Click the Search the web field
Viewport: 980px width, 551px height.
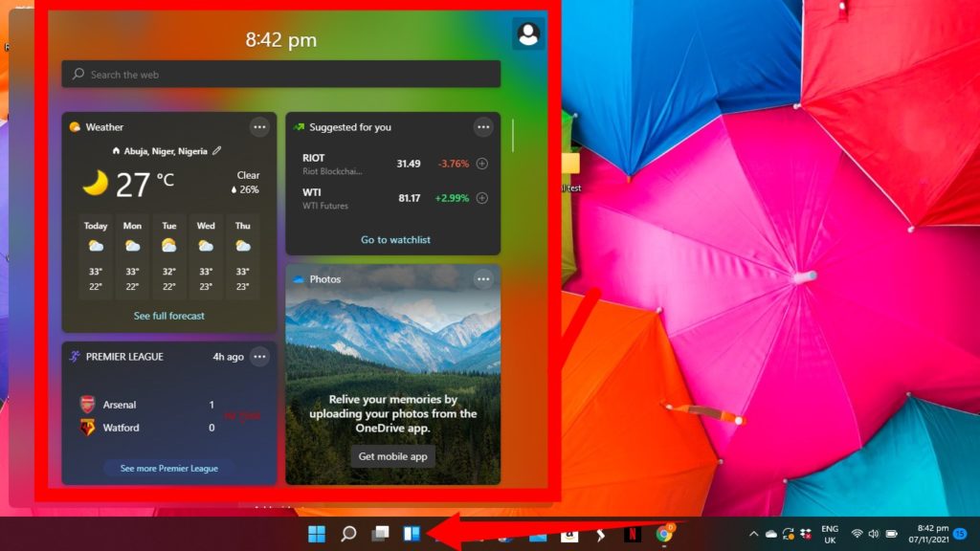(280, 75)
